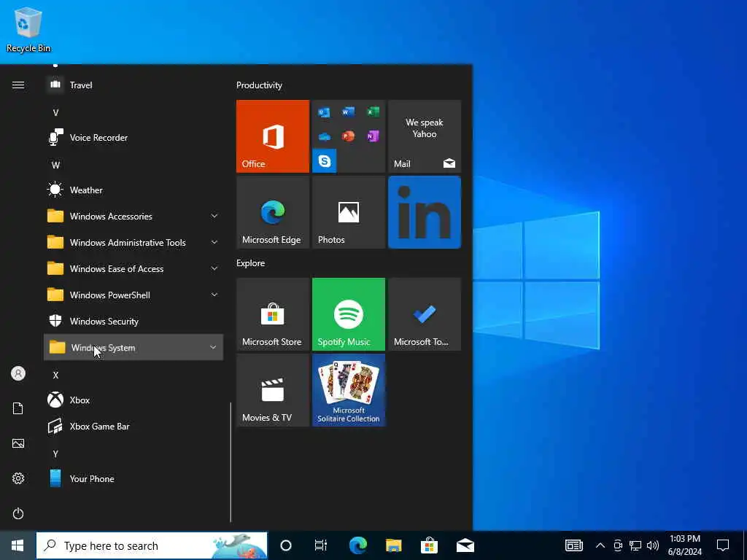Open the Action Center notifications
Screen dimensions: 747x560
(x=723, y=545)
